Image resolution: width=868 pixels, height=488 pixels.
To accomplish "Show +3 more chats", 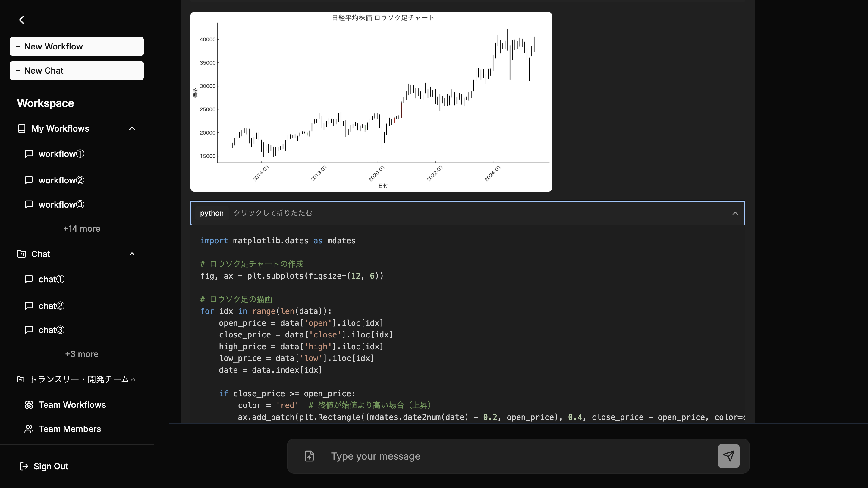I will (82, 354).
